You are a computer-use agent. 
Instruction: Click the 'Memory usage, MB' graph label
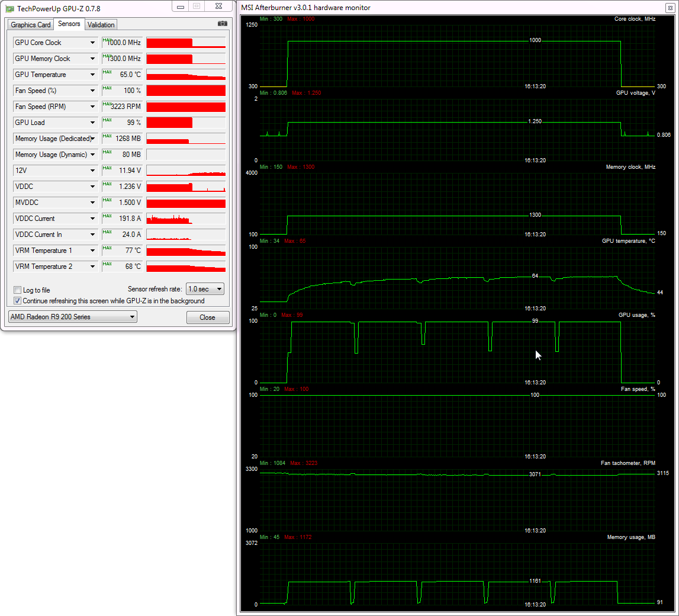click(631, 538)
